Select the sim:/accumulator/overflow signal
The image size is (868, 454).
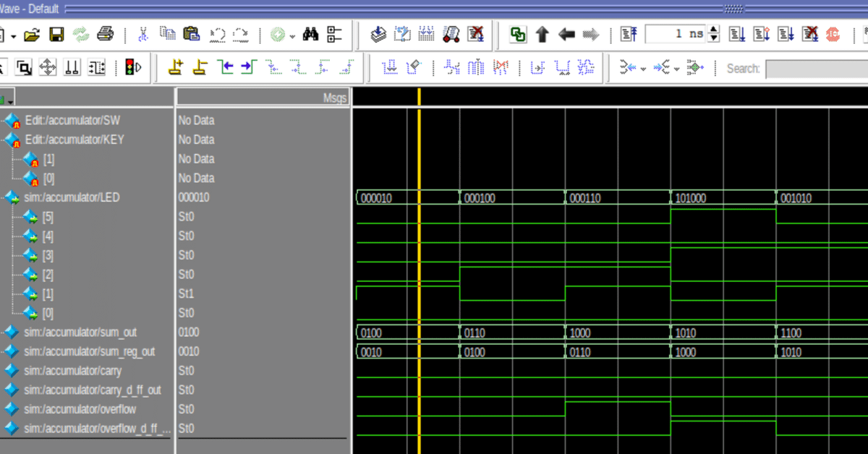point(80,409)
